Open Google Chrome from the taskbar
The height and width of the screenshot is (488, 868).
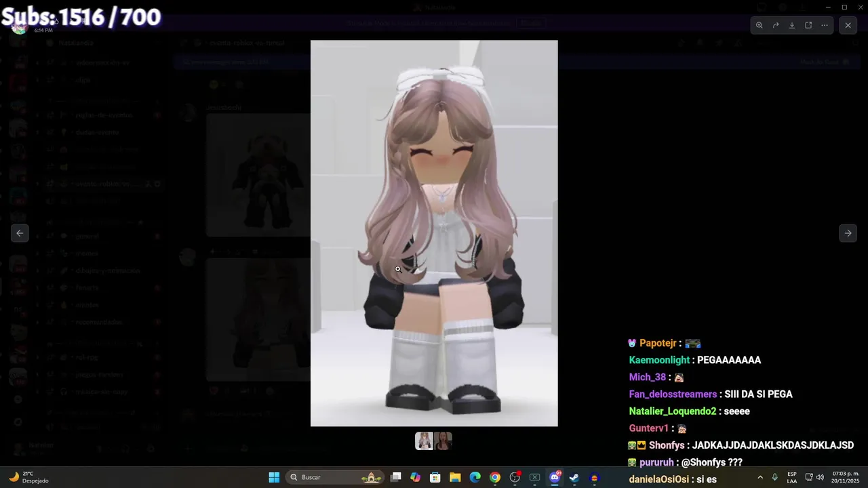[495, 477]
